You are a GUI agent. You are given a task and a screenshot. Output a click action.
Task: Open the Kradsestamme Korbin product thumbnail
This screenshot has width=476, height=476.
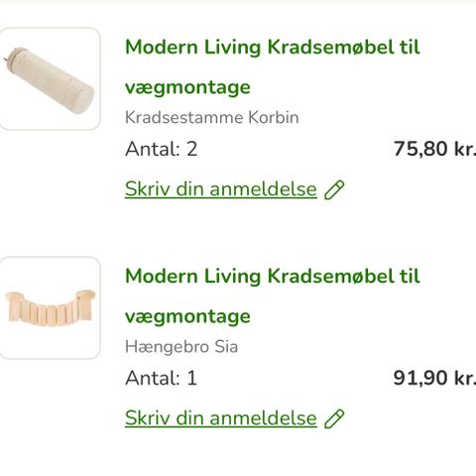pos(50,78)
